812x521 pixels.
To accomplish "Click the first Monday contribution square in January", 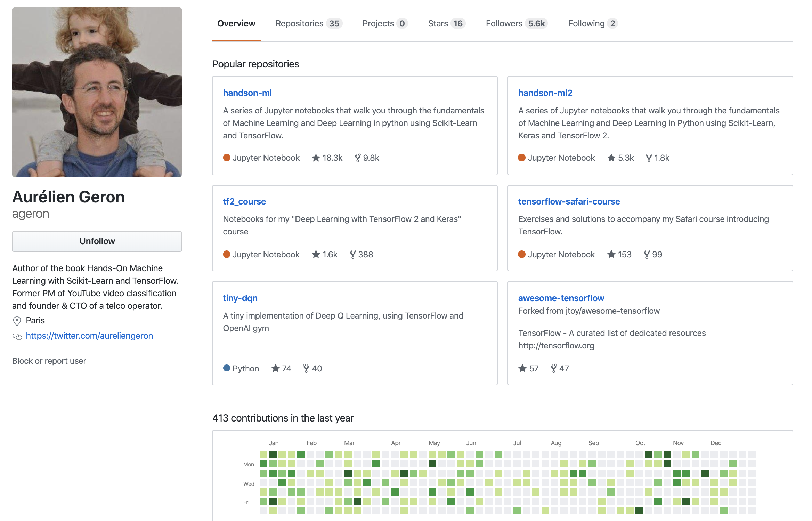I will [263, 464].
